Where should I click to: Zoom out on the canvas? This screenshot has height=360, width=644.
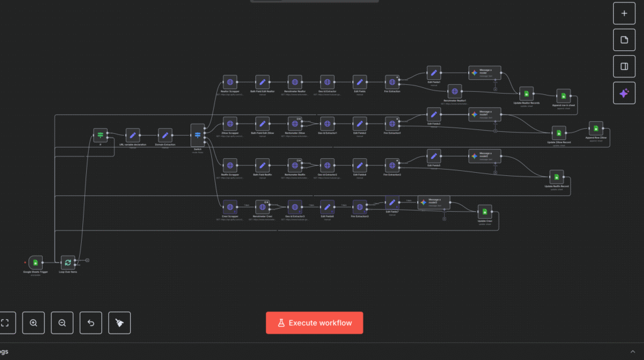pos(62,323)
